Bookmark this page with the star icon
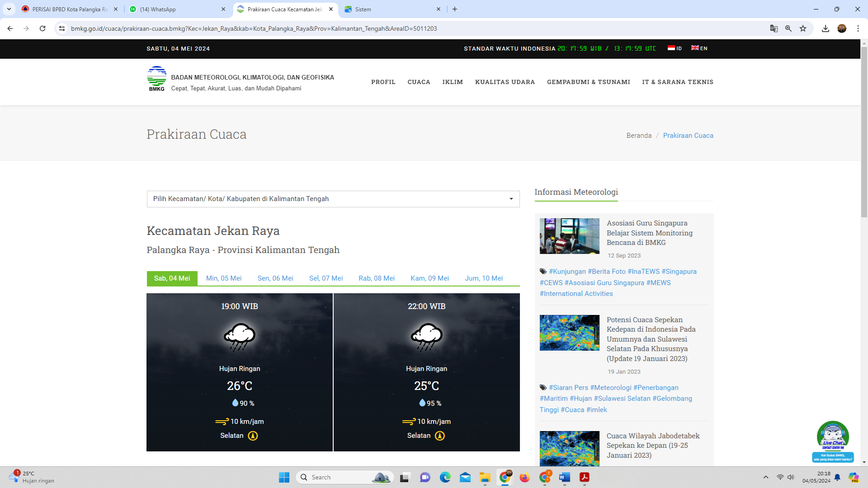Screen dimensions: 868x488 pyautogui.click(x=803, y=28)
